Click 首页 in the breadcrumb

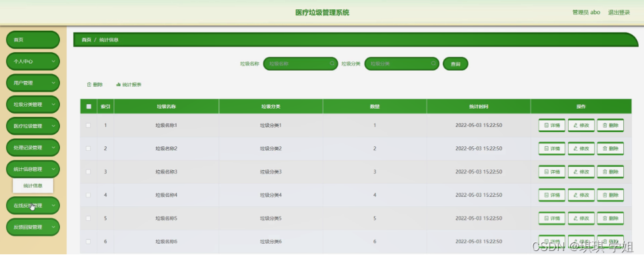click(86, 40)
